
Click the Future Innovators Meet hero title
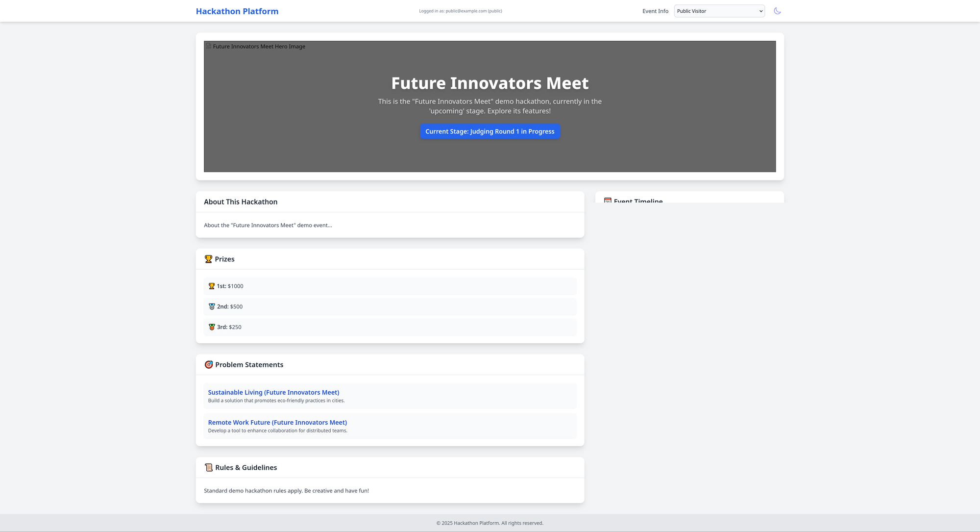point(490,83)
